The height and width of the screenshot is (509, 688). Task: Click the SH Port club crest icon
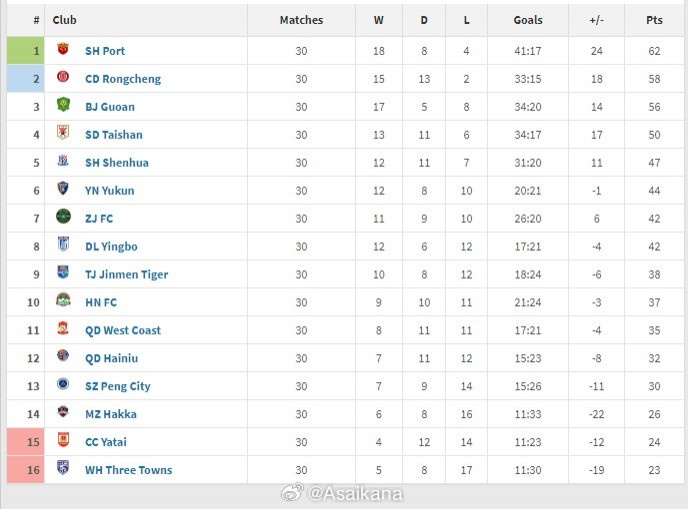point(63,50)
